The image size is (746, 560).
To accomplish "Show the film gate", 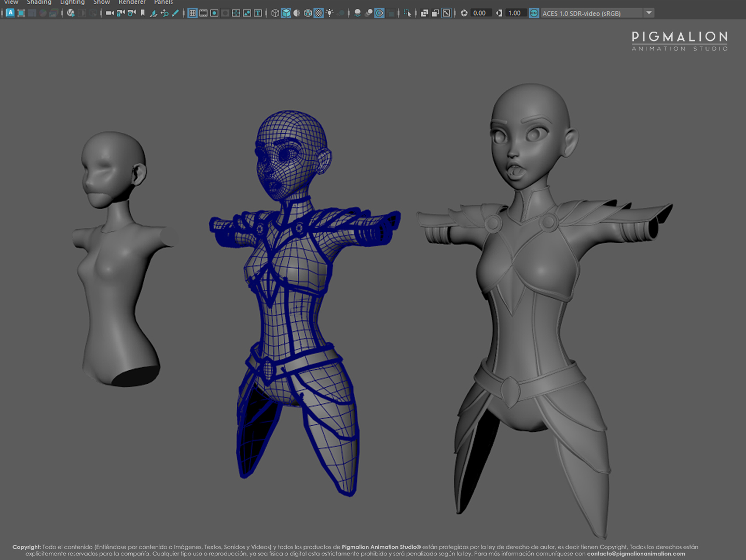I will pyautogui.click(x=203, y=13).
